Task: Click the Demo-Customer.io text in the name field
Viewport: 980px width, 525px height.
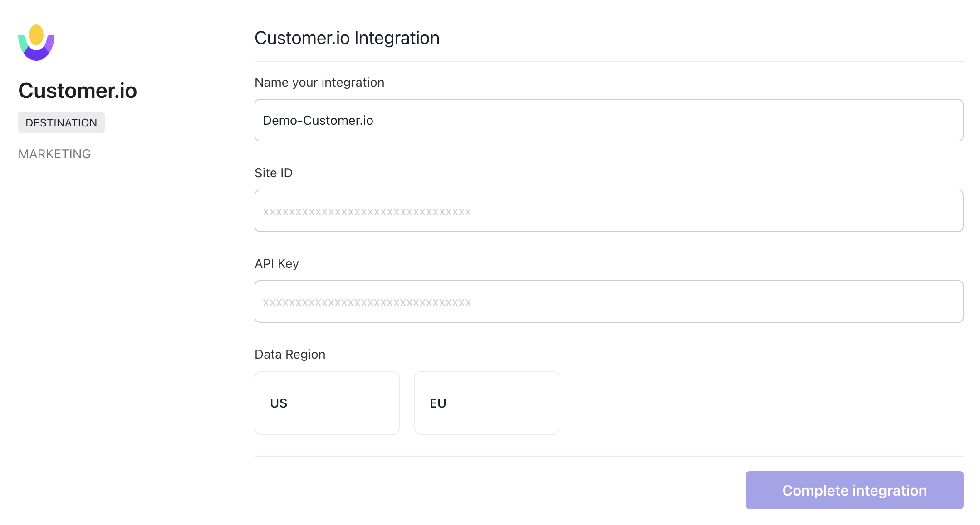Action: tap(318, 121)
